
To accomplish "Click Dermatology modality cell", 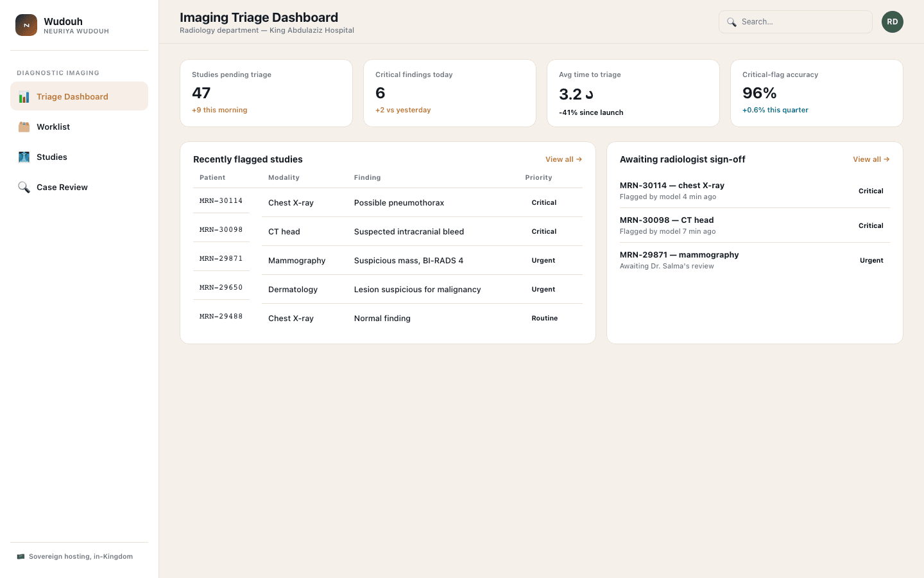I will click(293, 290).
